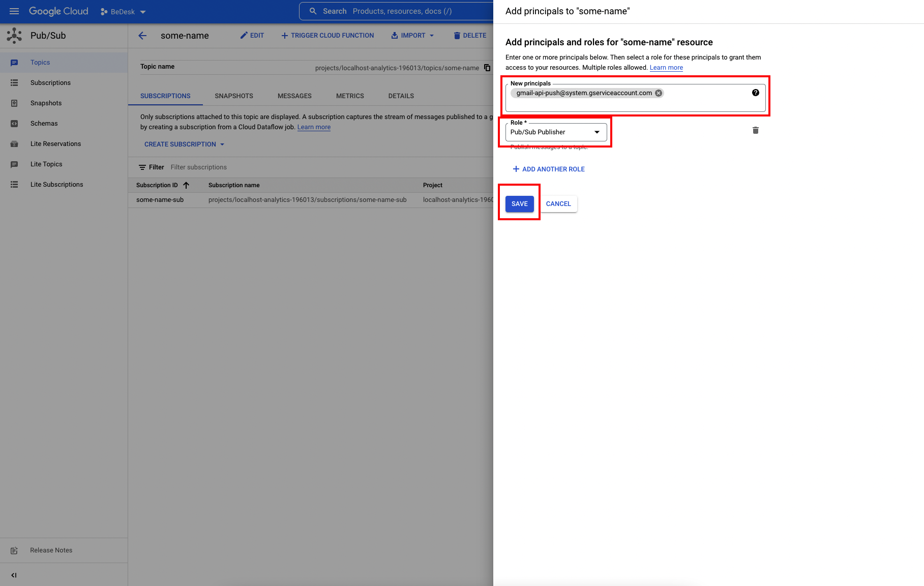This screenshot has height=586, width=924.
Task: Click TRIGGER CLOUD FUNCTION button
Action: pos(327,36)
